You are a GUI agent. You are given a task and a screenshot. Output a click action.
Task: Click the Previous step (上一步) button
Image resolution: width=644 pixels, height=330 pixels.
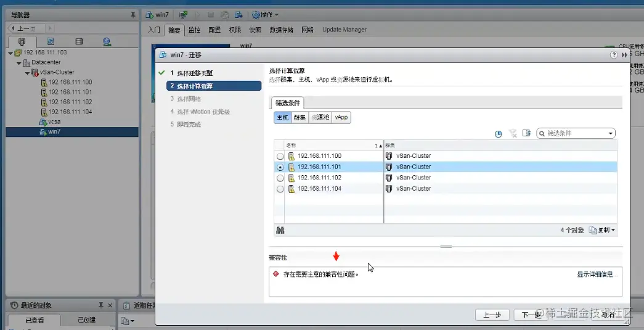[x=492, y=315]
